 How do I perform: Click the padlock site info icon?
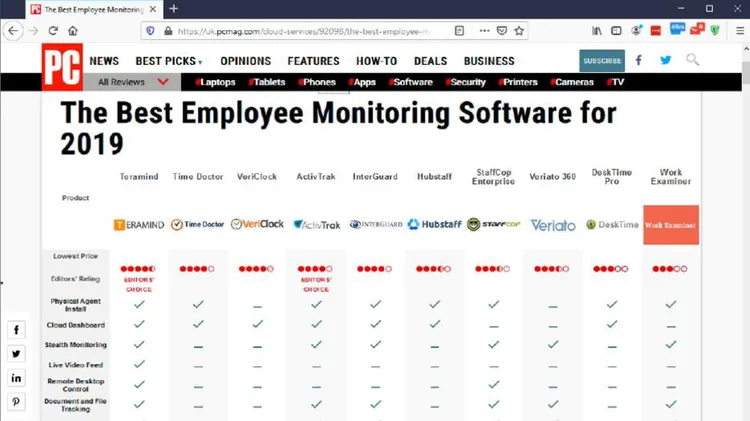click(168, 31)
